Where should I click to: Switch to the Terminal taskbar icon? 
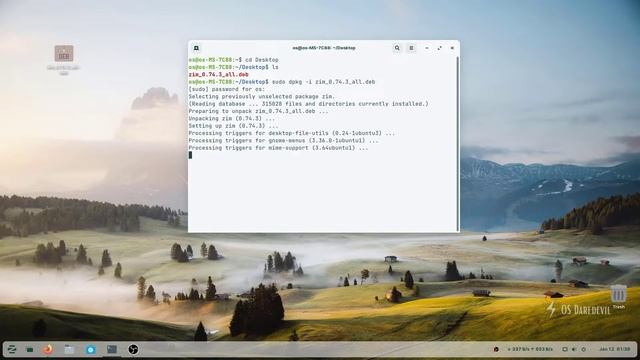pyautogui.click(x=112, y=349)
